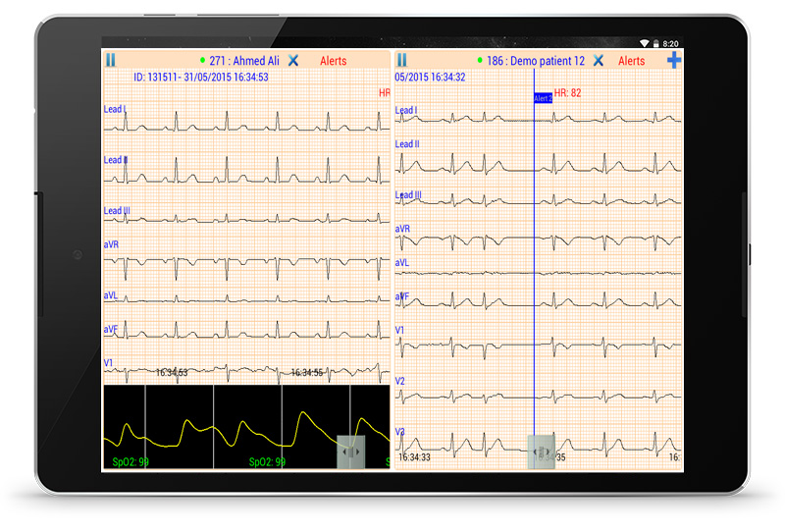Screen dimensions: 785x532
Task: Add a new patient panel with plus icon
Action: pos(674,61)
